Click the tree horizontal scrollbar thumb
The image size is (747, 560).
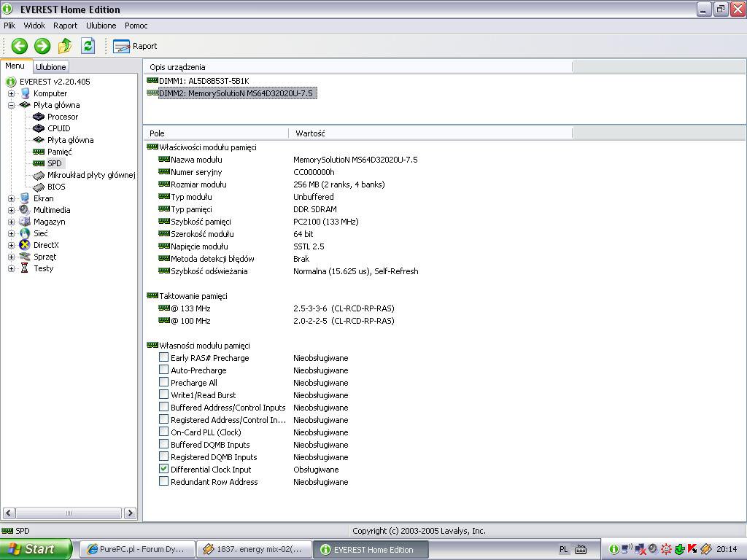coord(69,513)
